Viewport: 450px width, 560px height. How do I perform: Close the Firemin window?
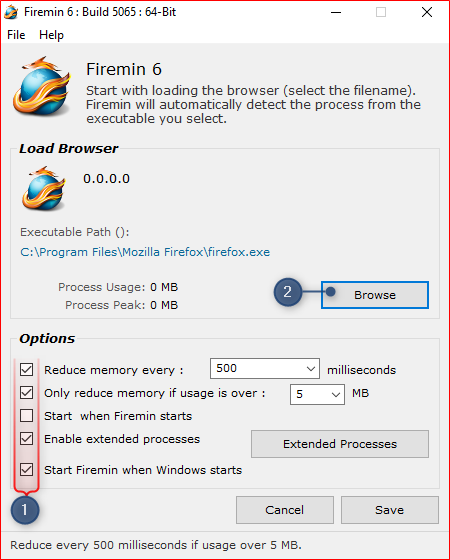coord(427,12)
